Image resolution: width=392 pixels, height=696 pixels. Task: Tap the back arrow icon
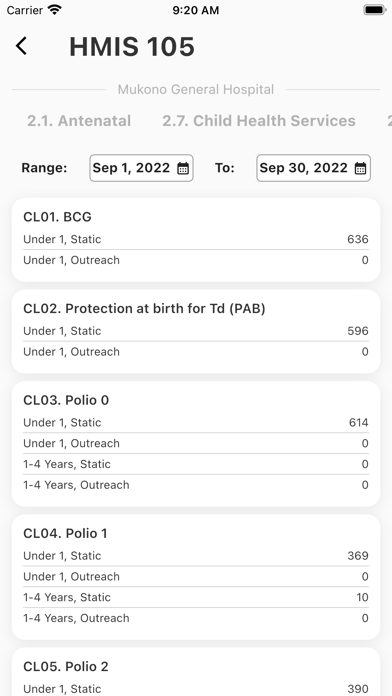(x=21, y=46)
